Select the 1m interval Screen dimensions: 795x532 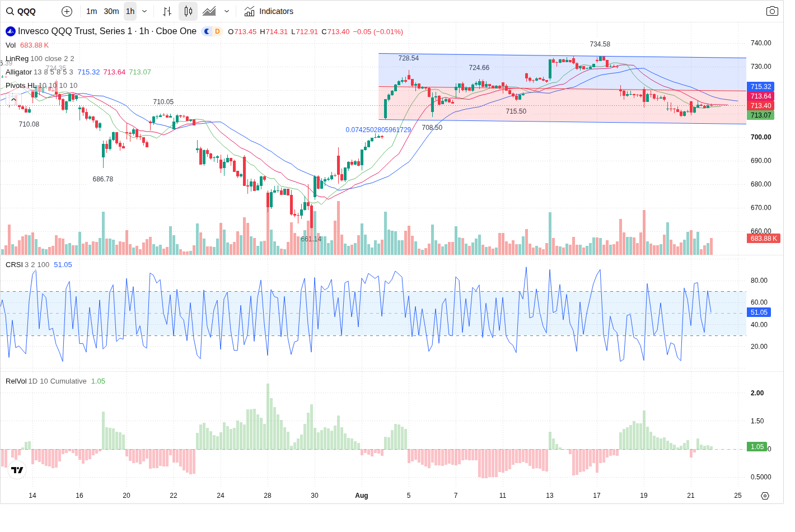pyautogui.click(x=92, y=11)
